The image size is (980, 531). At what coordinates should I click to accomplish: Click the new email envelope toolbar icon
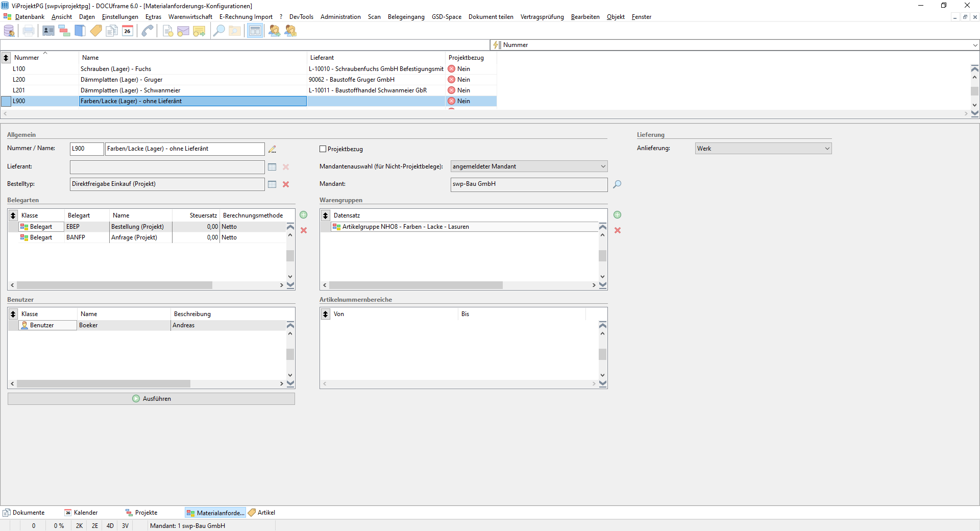point(183,31)
